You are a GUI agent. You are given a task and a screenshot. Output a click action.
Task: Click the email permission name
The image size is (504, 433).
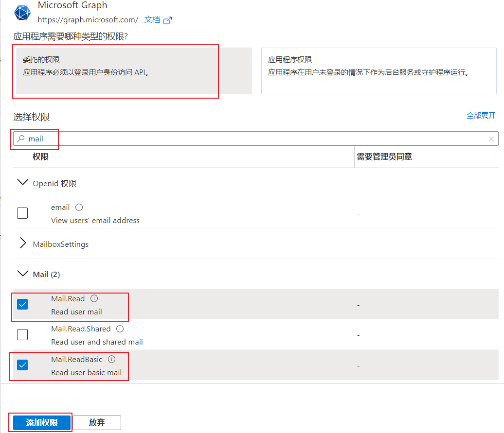pos(60,208)
